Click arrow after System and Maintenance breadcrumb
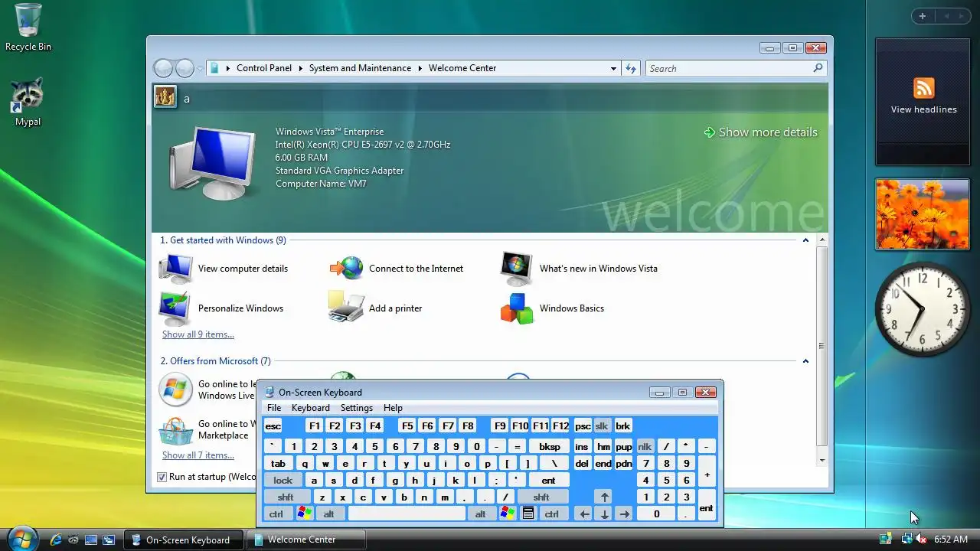This screenshot has width=980, height=551. point(420,68)
